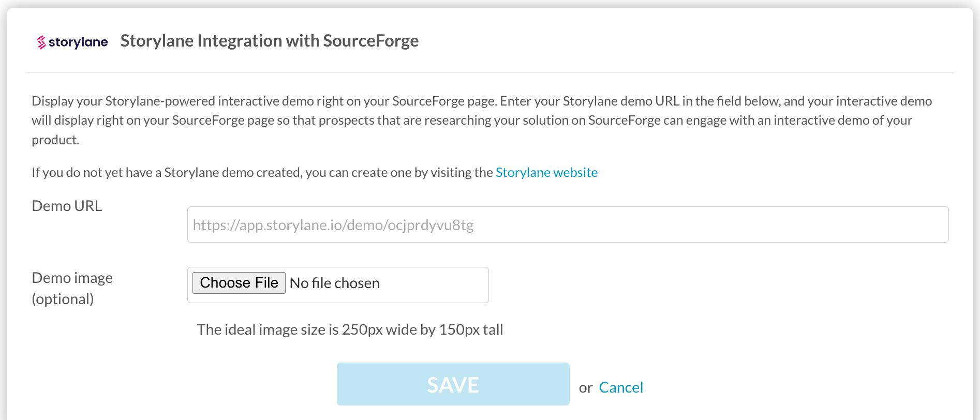The width and height of the screenshot is (980, 420).
Task: Click Choose File to upload a demo image
Action: (239, 283)
